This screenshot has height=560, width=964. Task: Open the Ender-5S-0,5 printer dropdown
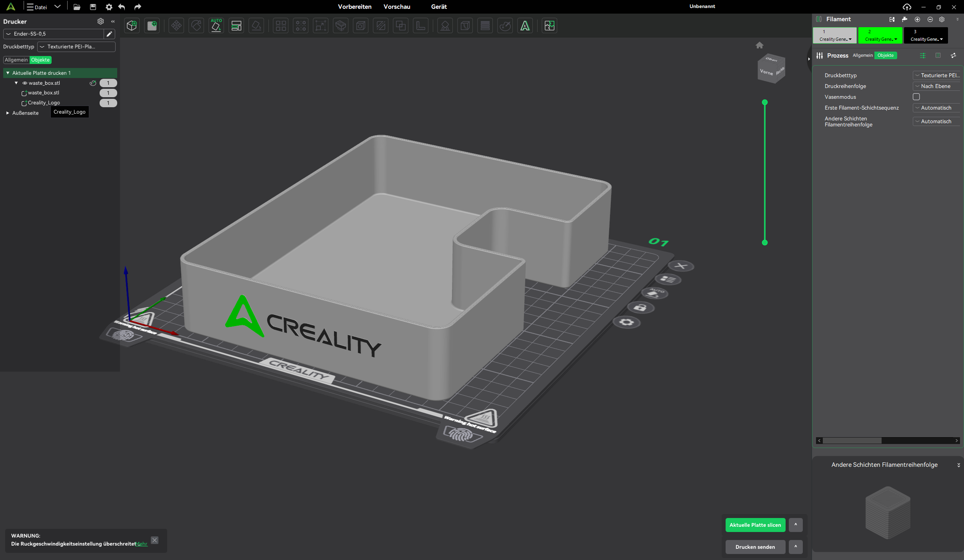pyautogui.click(x=54, y=34)
